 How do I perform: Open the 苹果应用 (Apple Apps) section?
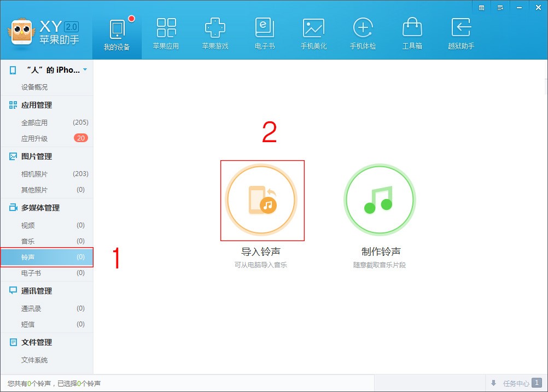(x=166, y=32)
